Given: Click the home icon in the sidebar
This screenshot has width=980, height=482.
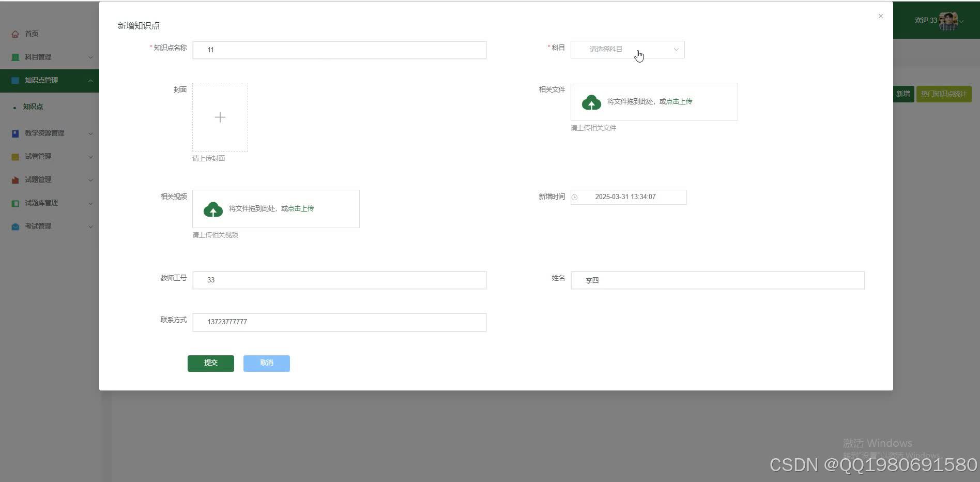Looking at the screenshot, I should pos(15,34).
